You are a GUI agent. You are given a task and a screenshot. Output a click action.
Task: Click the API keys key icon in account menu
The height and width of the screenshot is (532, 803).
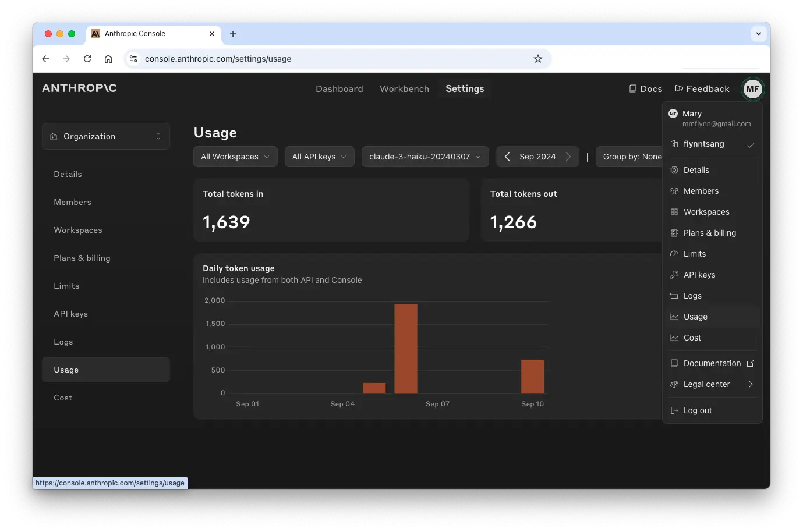(x=674, y=275)
